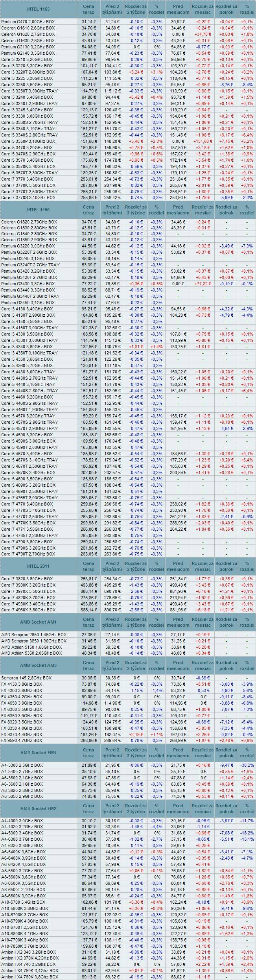Select the Core i5 4440S 2,80GHz TRAY name
256x980 pixels.
(29, 391)
